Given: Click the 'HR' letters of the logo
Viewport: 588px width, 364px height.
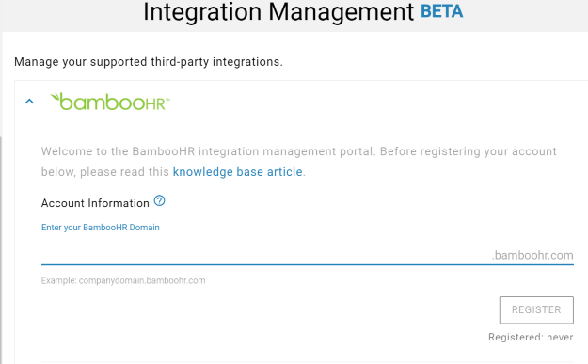Looking at the screenshot, I should 156,104.
